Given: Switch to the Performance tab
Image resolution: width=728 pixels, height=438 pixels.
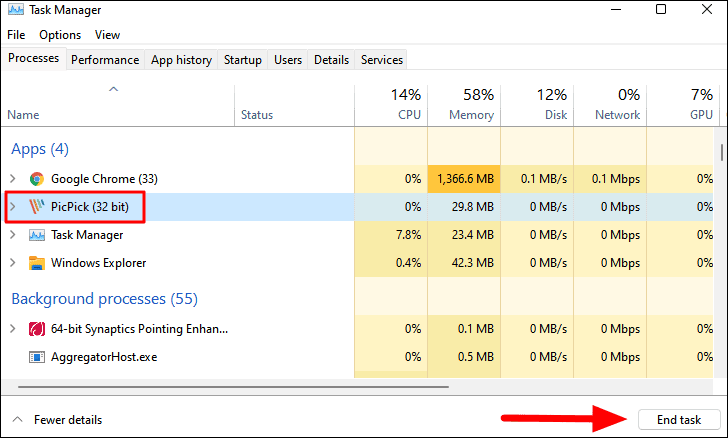Looking at the screenshot, I should 105,60.
